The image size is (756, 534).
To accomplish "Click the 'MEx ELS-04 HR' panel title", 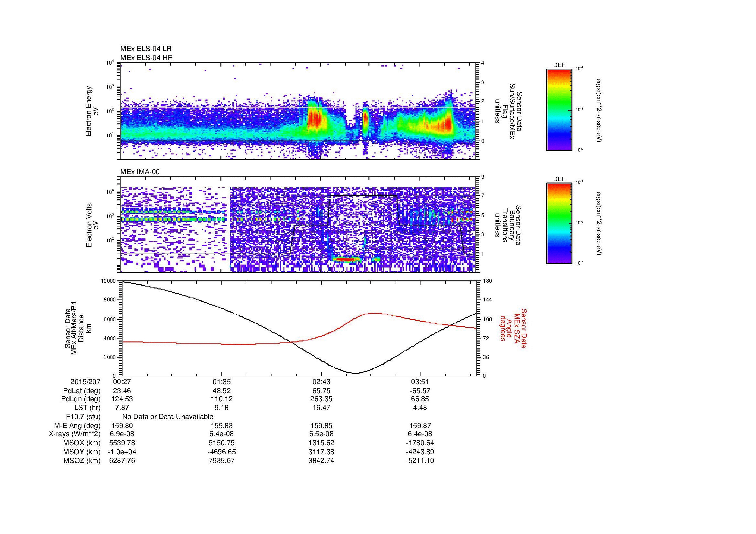I will tap(146, 58).
